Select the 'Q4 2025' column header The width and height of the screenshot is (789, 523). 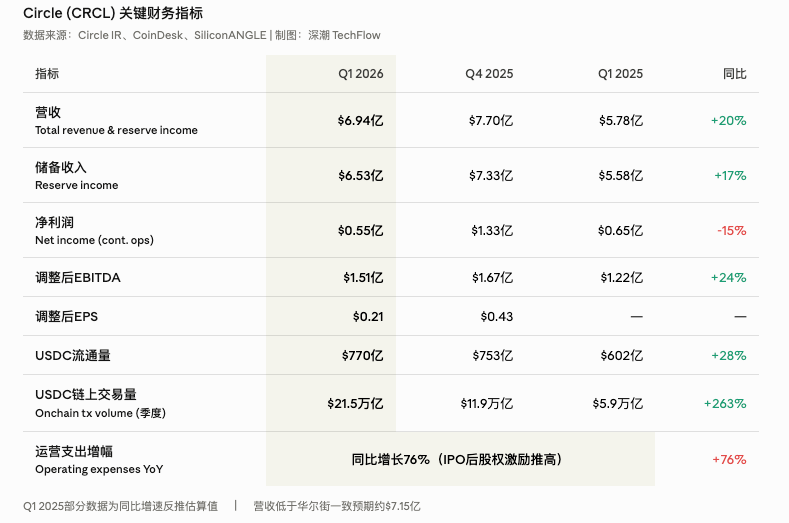(489, 74)
